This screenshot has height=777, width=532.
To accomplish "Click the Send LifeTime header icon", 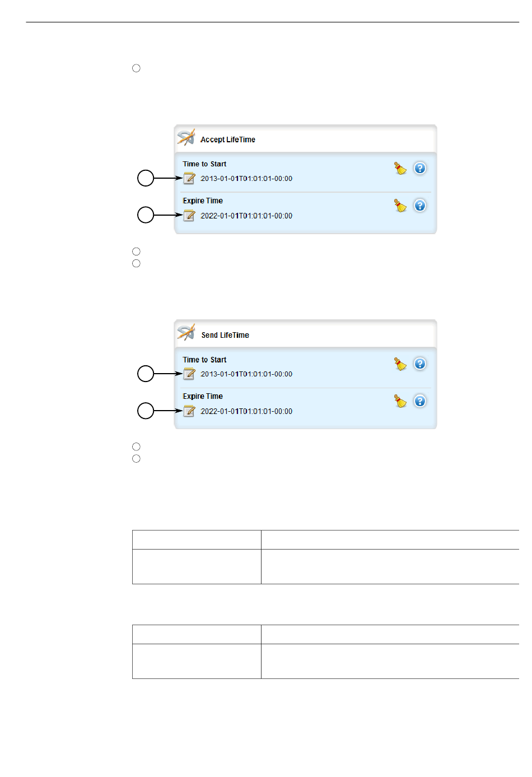I will (186, 333).
